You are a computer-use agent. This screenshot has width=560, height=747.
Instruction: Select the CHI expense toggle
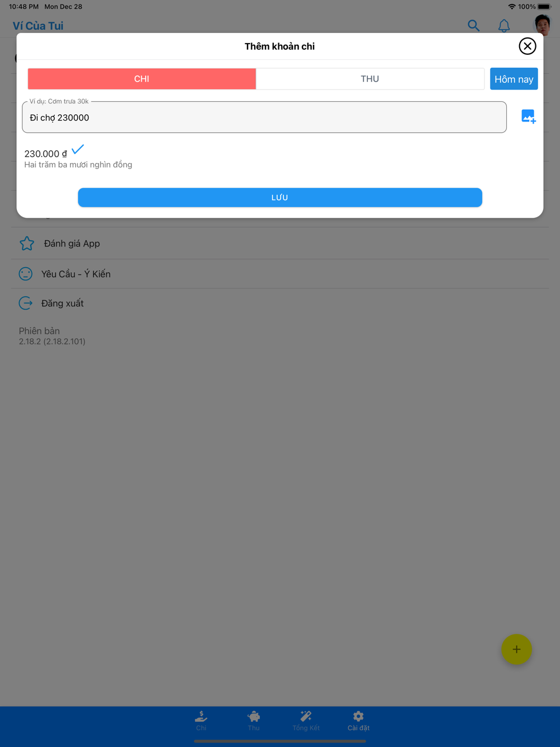coord(142,79)
